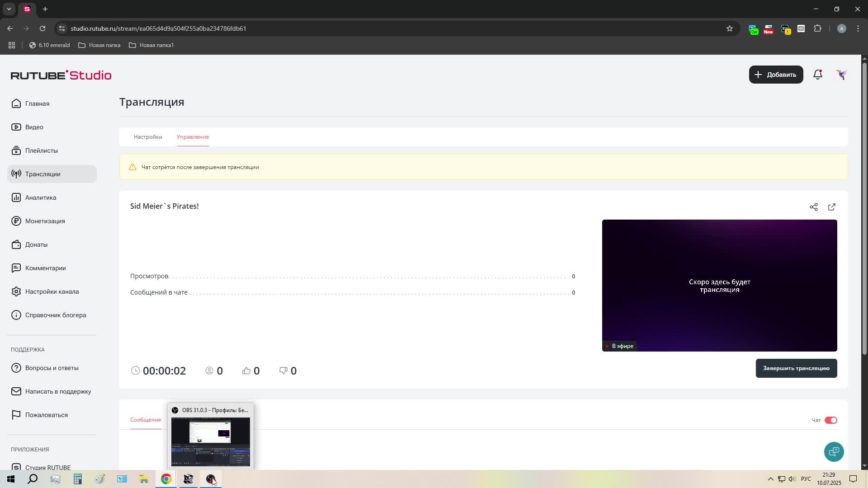The height and width of the screenshot is (488, 868).
Task: Bookmark this page with the star icon
Action: [729, 28]
